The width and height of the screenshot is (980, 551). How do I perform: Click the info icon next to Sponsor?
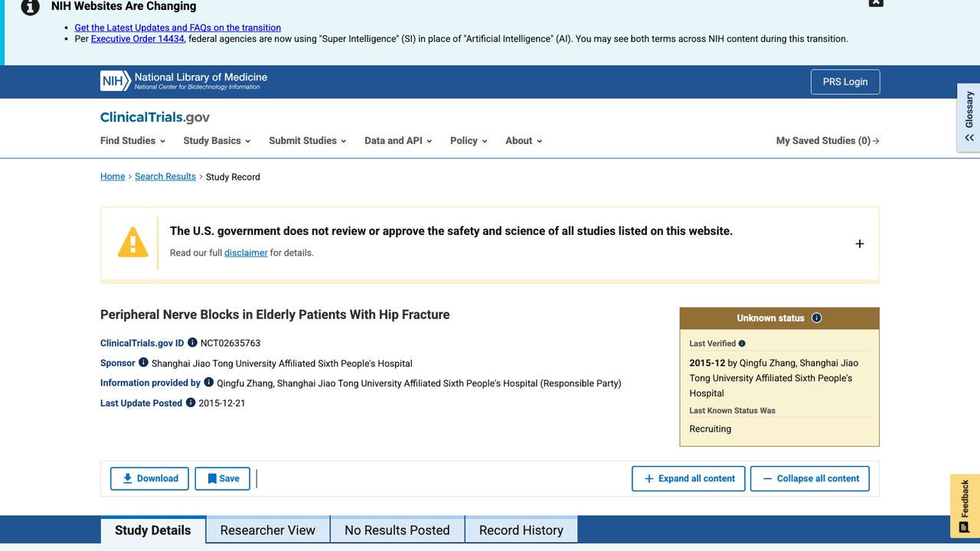tap(143, 363)
